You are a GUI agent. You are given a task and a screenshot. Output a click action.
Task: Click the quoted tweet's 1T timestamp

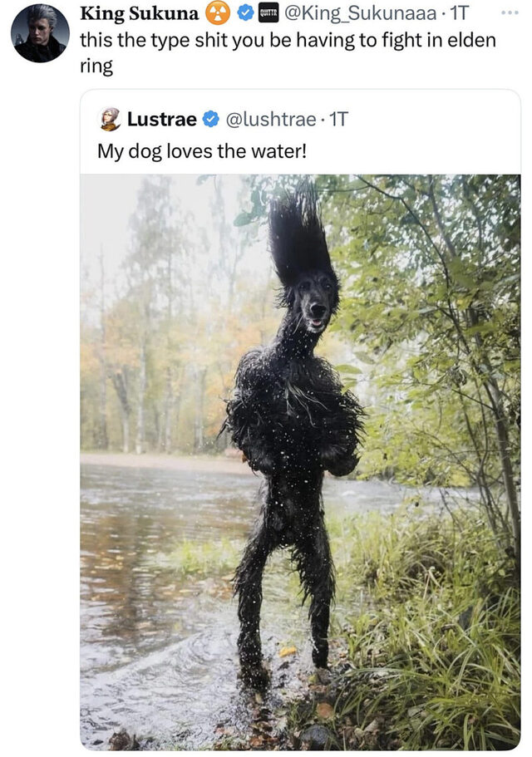[x=338, y=120]
